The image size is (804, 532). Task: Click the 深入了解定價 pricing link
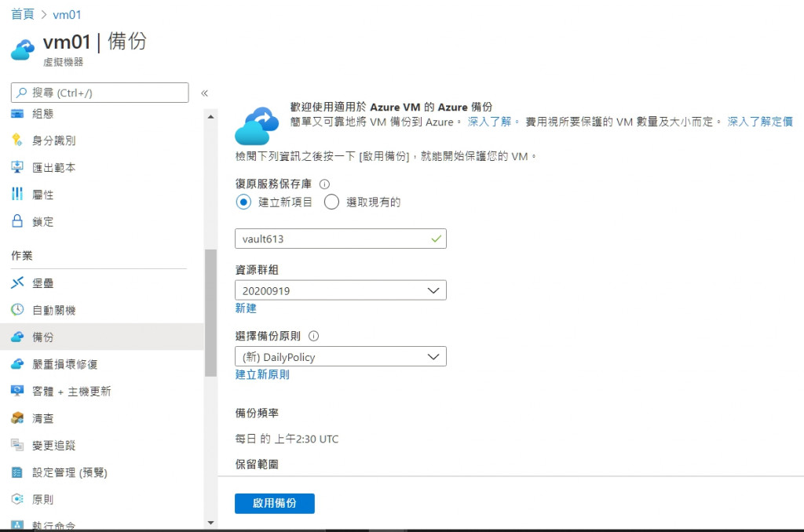[760, 122]
